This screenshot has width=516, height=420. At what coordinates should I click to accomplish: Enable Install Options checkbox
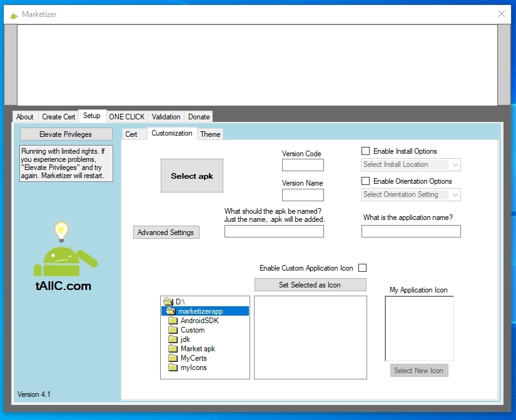pyautogui.click(x=365, y=151)
